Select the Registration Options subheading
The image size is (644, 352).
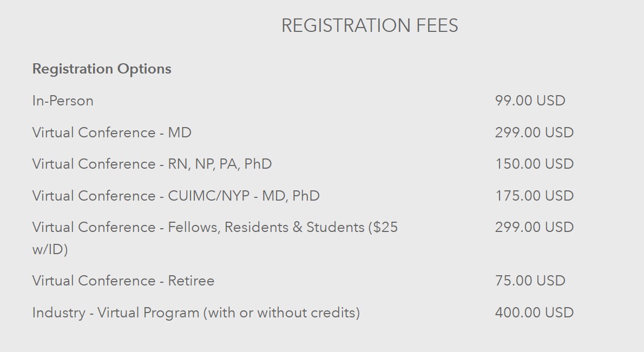(102, 69)
